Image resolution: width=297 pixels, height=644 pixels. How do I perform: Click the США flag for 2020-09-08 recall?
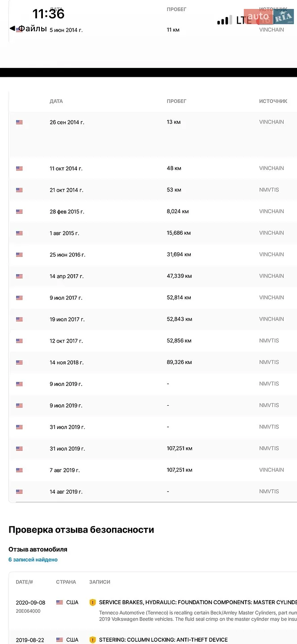pyautogui.click(x=59, y=602)
